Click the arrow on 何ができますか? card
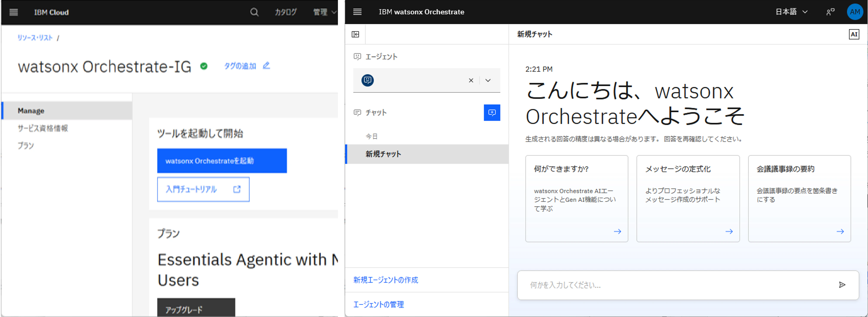Screen dimensions: 868x317 click(617, 231)
